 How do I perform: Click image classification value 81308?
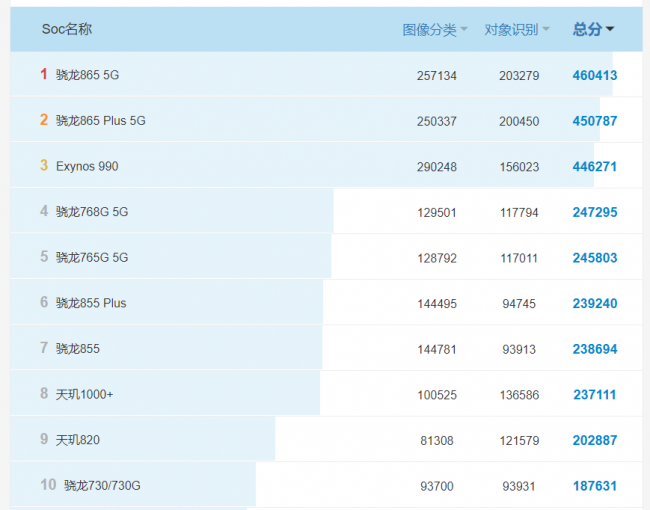coord(437,441)
